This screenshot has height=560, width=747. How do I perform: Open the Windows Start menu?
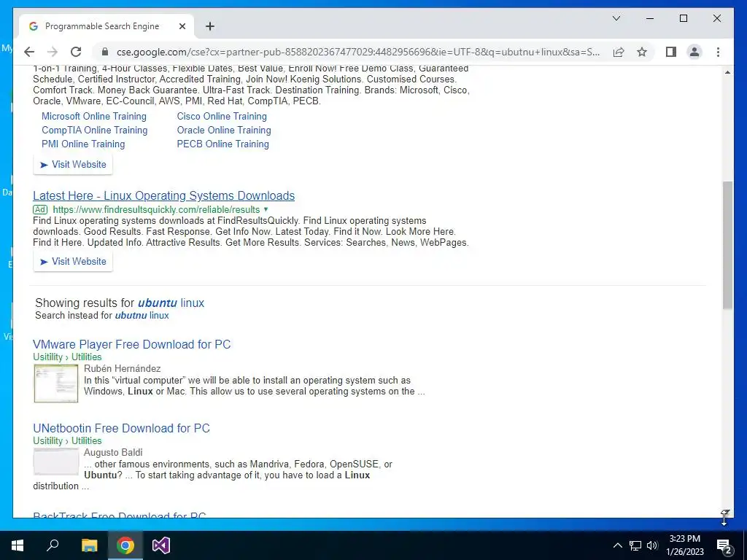coord(18,545)
